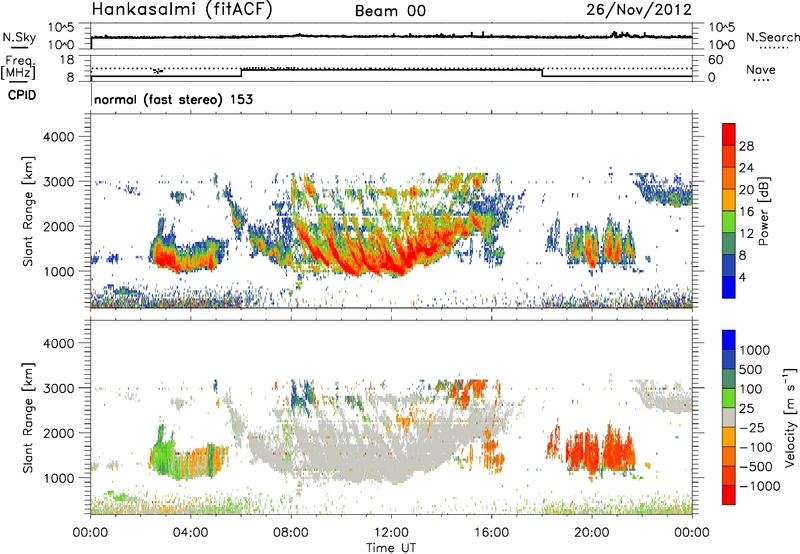Click the Power [dB] colorbar label
Viewport: 800px width, 554px height.
(763, 211)
